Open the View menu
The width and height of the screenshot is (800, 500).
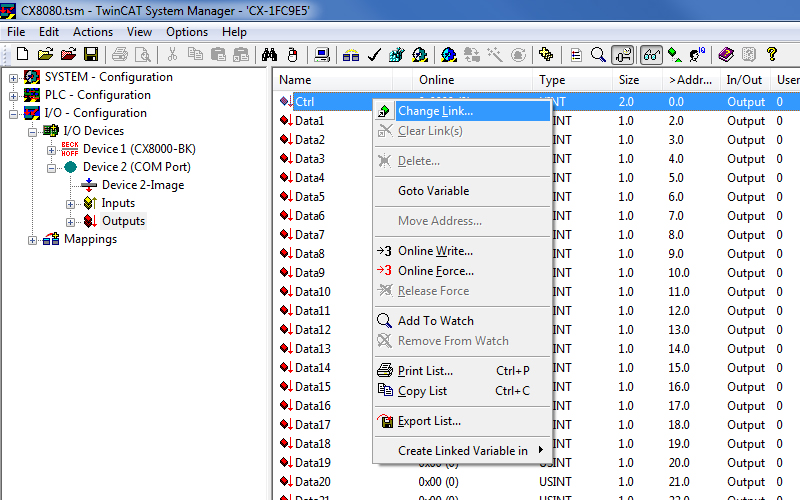pos(139,32)
